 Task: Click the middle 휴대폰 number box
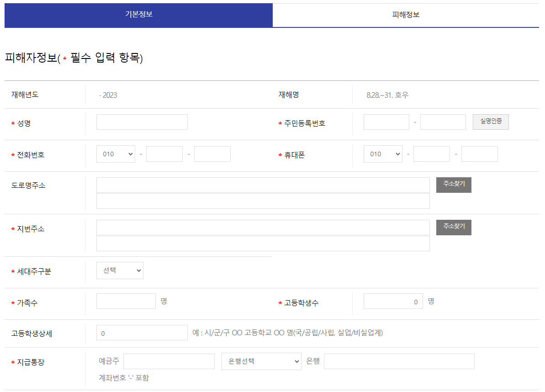click(431, 154)
